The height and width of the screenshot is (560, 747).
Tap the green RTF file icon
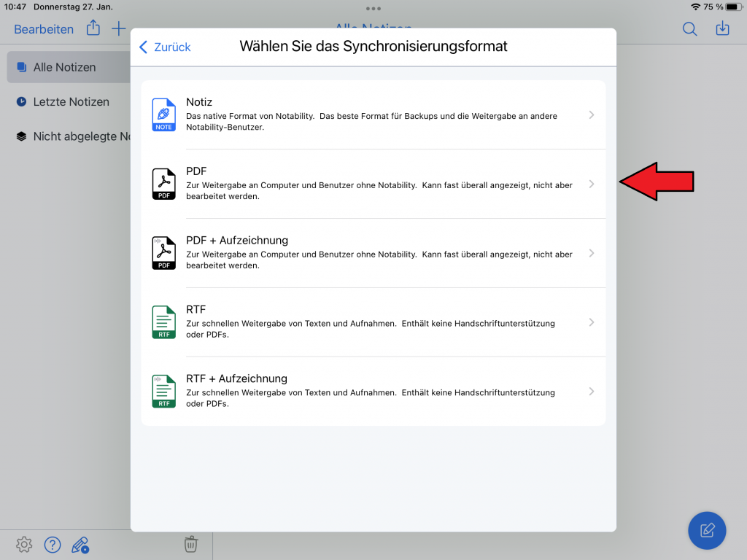tap(164, 322)
